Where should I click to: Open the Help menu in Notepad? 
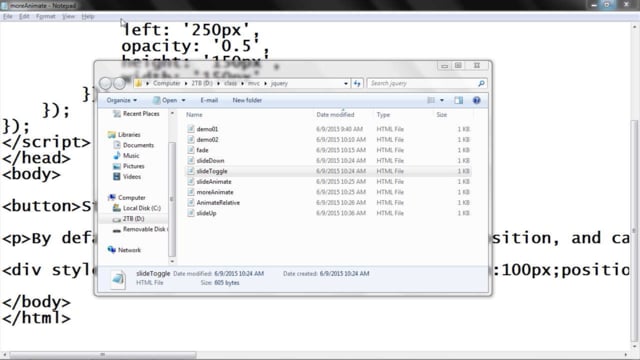pyautogui.click(x=88, y=16)
